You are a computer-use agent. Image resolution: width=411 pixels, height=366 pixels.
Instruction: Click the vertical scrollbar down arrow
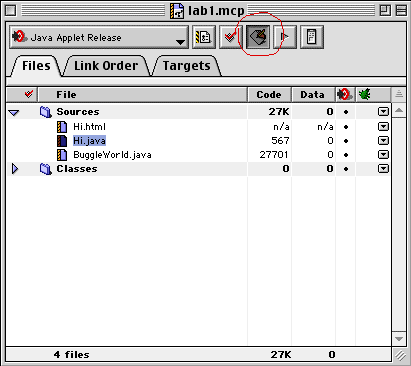point(399,339)
